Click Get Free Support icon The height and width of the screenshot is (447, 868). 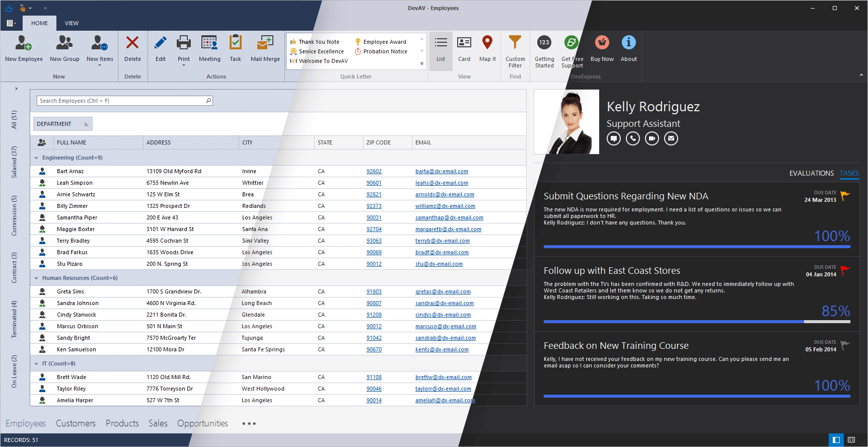(571, 42)
